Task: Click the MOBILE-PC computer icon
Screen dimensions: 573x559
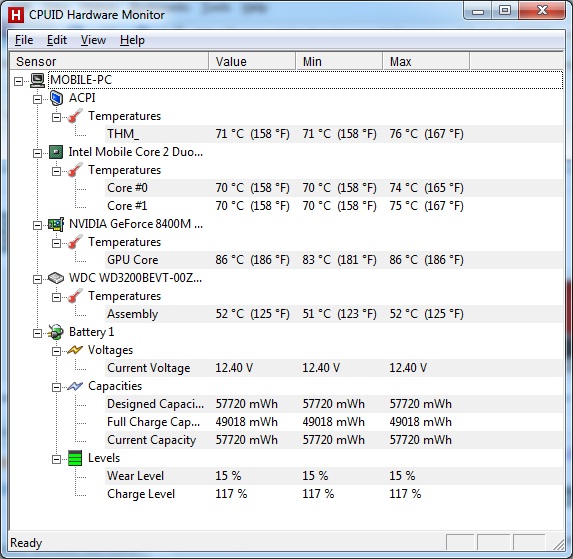Action: tap(37, 80)
